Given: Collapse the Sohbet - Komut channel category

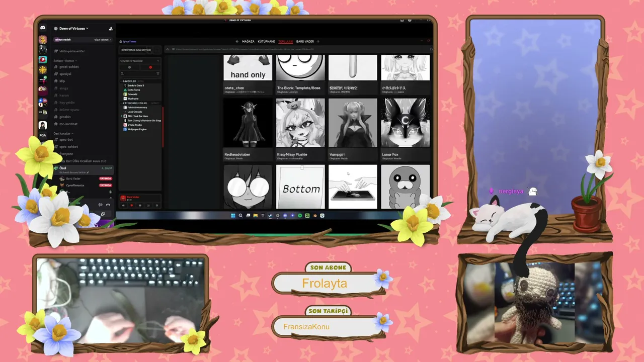Looking at the screenshot, I should tap(64, 61).
